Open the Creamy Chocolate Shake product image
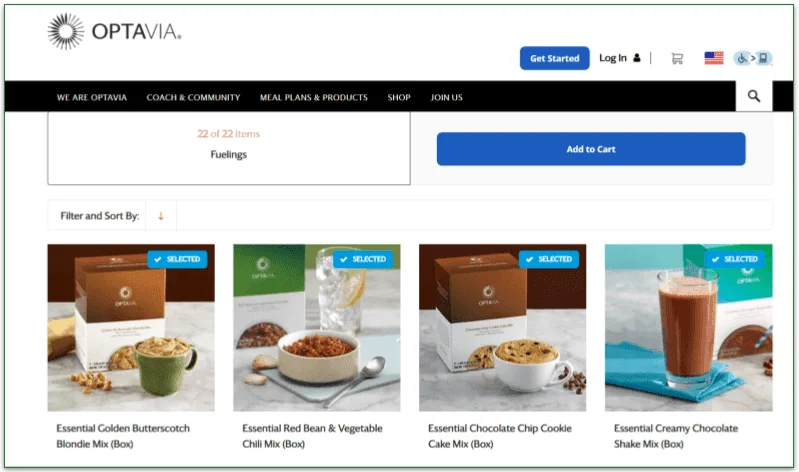The image size is (799, 472). pos(688,328)
